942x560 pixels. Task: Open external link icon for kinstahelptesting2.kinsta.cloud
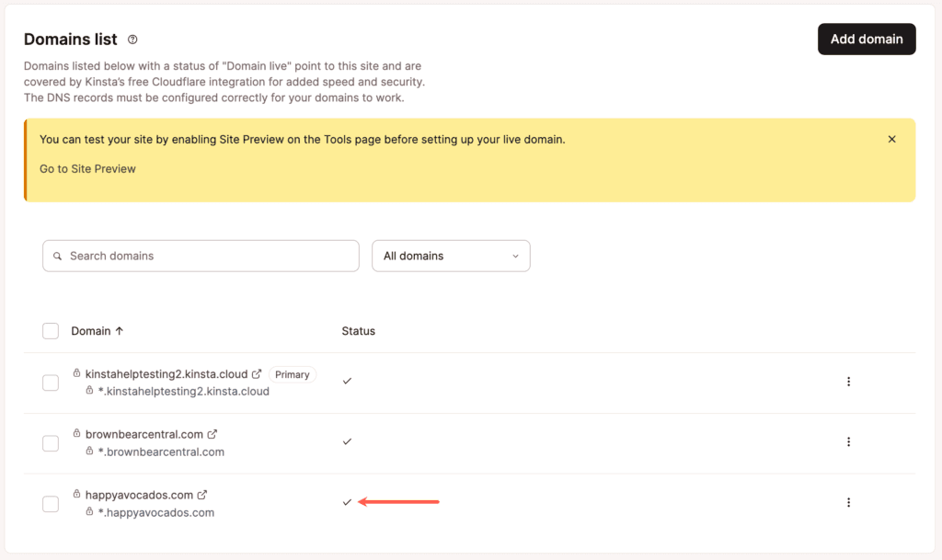click(x=257, y=374)
